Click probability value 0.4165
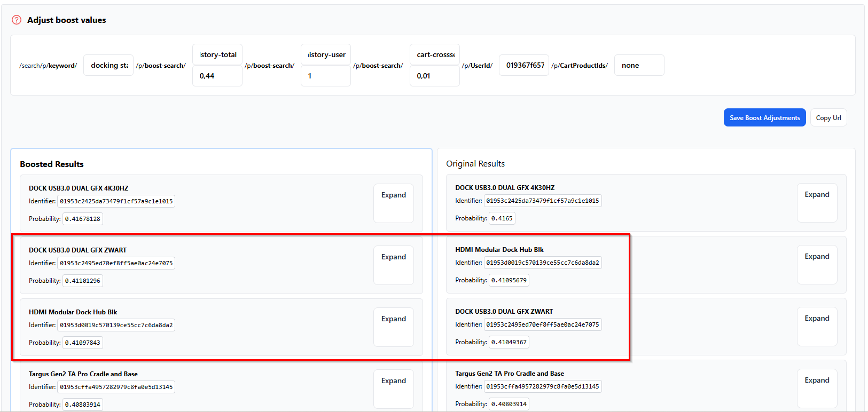The width and height of the screenshot is (868, 412). pyautogui.click(x=502, y=218)
